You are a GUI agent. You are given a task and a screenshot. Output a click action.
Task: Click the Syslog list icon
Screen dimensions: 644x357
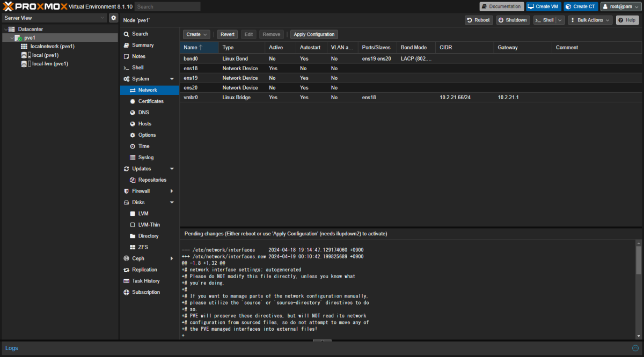[x=133, y=158]
